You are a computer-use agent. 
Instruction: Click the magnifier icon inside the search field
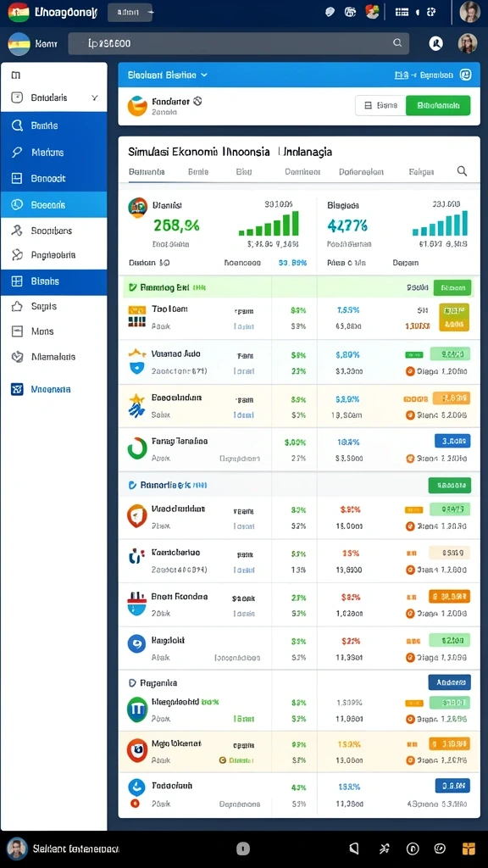tap(396, 42)
